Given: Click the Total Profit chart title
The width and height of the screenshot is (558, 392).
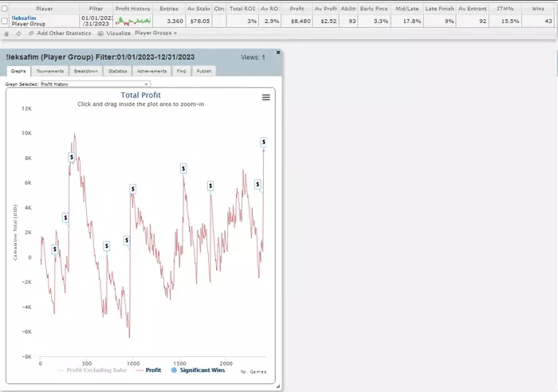Looking at the screenshot, I should tap(140, 95).
